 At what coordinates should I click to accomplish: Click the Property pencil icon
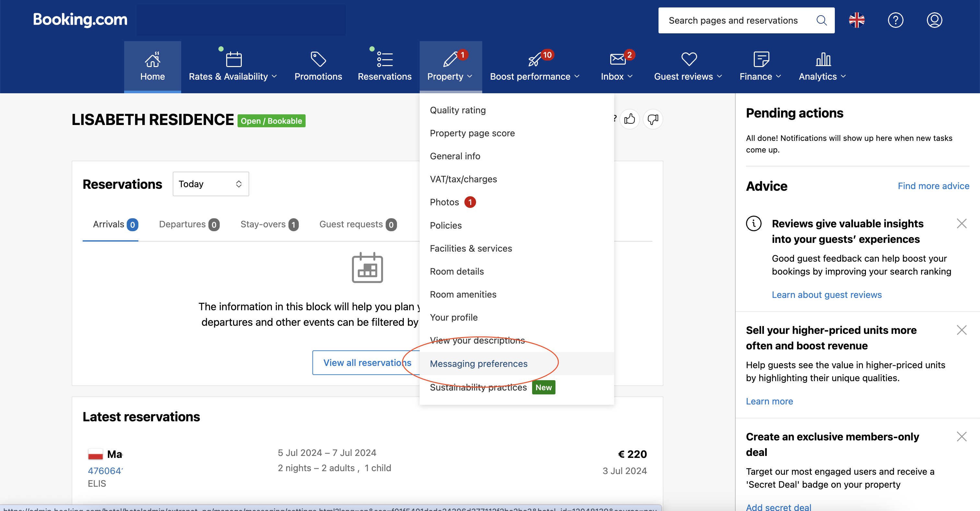pos(450,59)
